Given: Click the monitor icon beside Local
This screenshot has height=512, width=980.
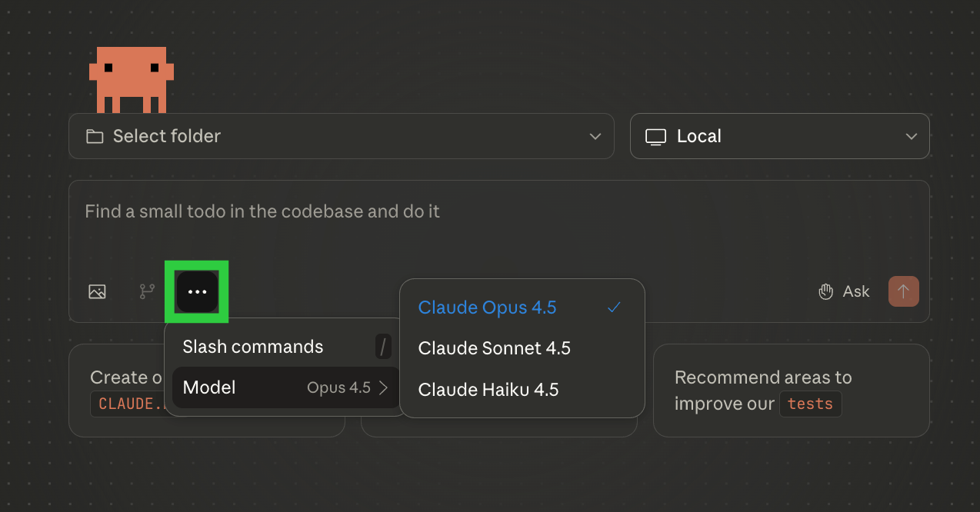Looking at the screenshot, I should pyautogui.click(x=655, y=137).
